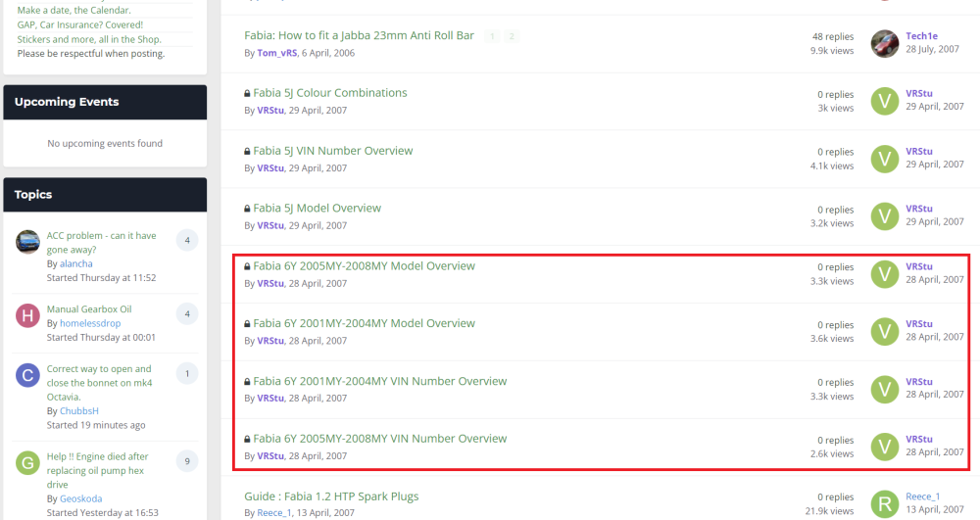Viewport: 980px width, 520px height.
Task: Click VRStu avatar in Fabia 5J VIN Number row
Action: [884, 159]
